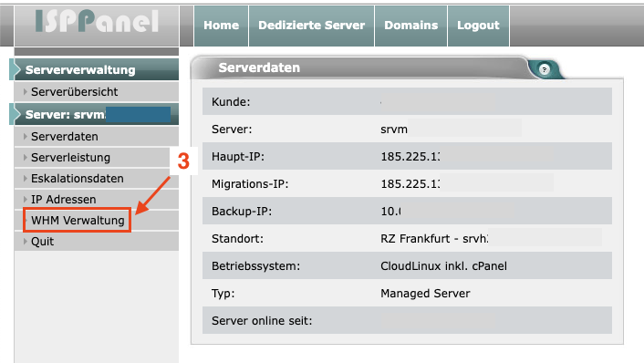The width and height of the screenshot is (644, 363).
Task: Open the Dedizierte Server tab
Action: (312, 26)
